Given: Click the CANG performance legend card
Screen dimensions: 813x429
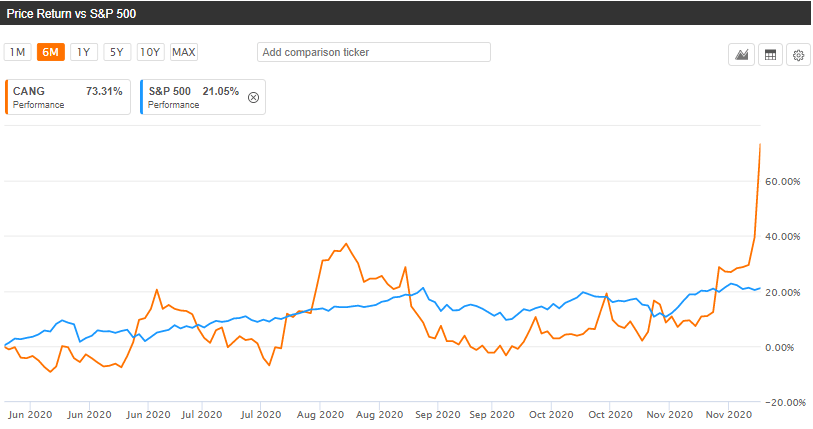Looking at the screenshot, I should click(68, 97).
